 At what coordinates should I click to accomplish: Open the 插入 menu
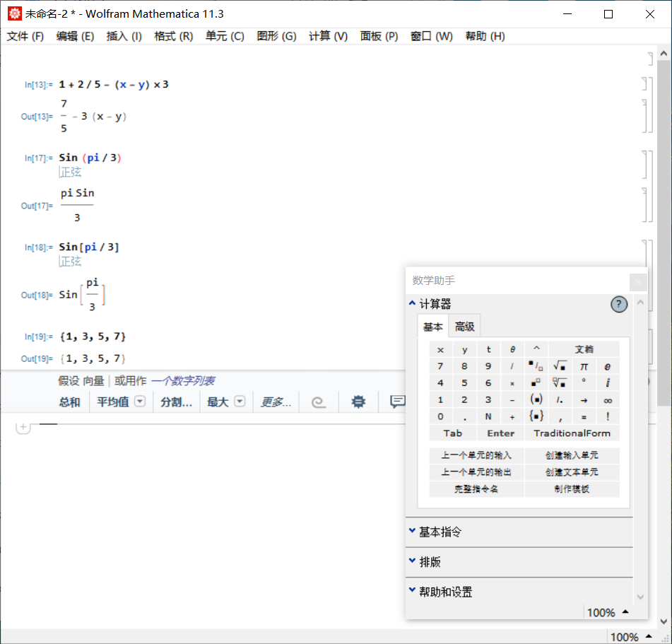coord(124,36)
